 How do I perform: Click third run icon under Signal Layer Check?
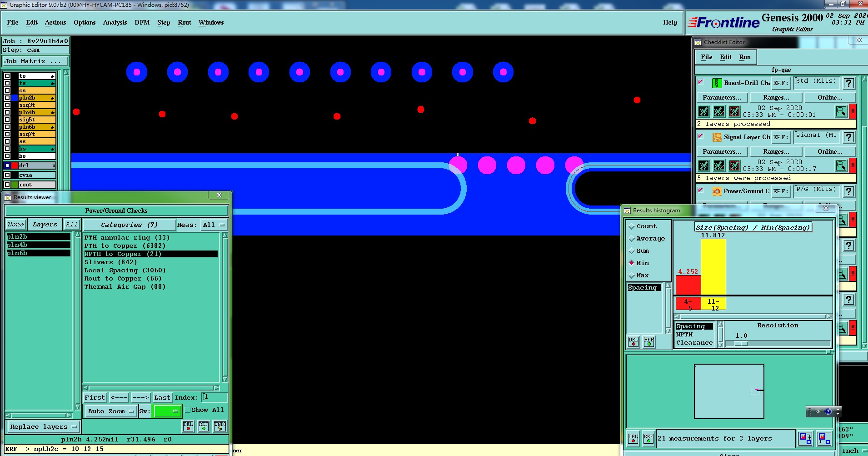click(734, 165)
